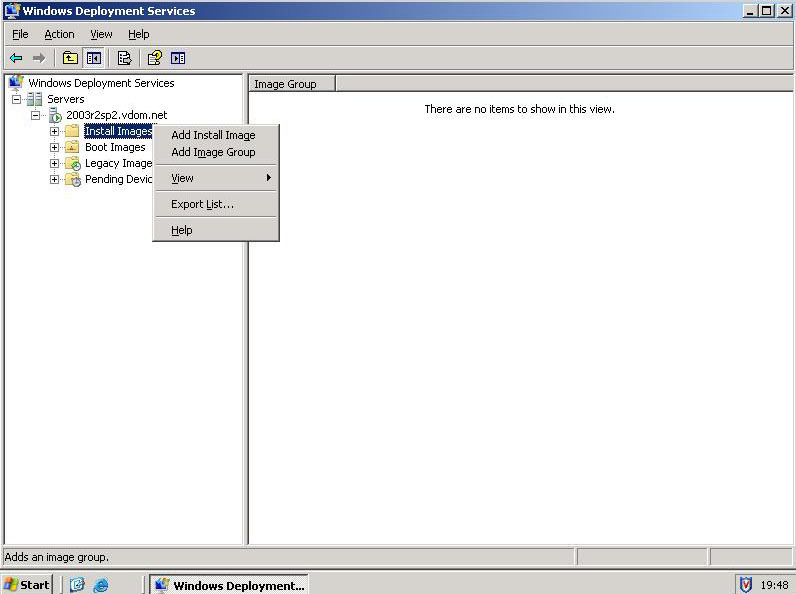Open the Action menu

(59, 34)
